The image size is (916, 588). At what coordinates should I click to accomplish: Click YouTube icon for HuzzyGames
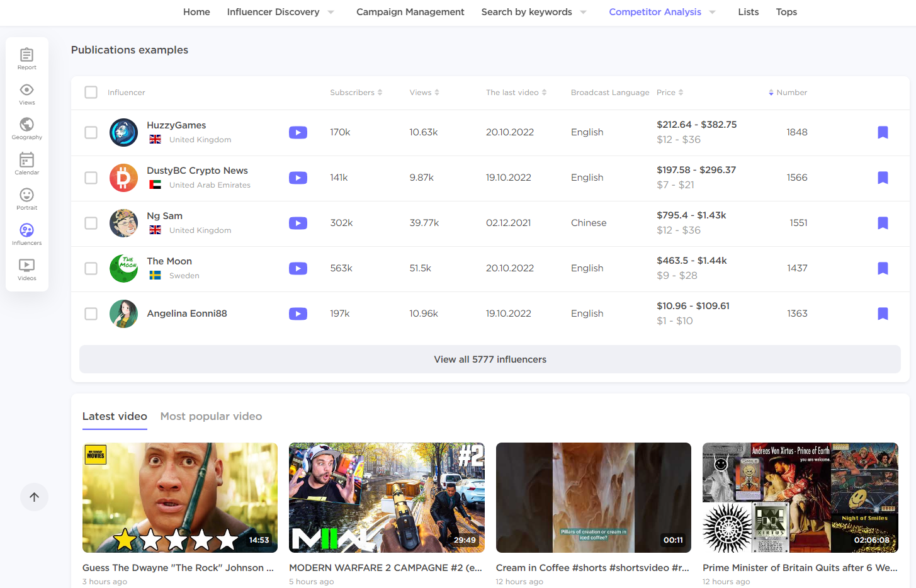pyautogui.click(x=298, y=132)
